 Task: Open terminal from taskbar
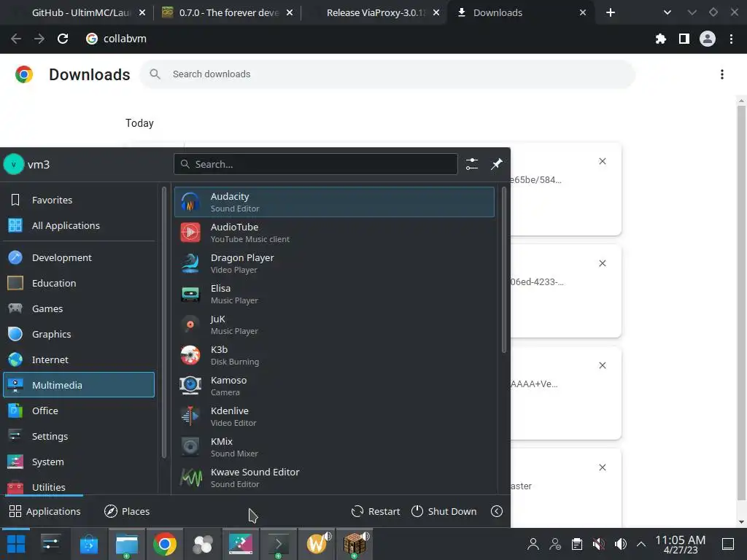coord(278,544)
